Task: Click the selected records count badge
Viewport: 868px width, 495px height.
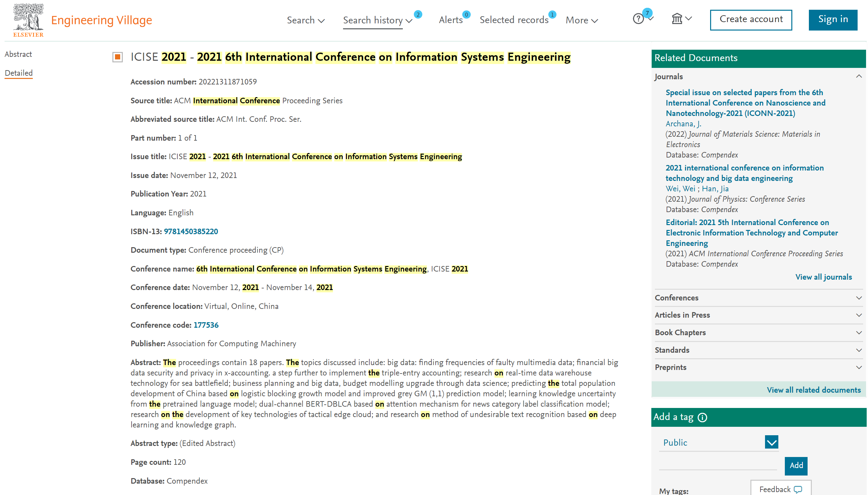Action: click(x=552, y=15)
